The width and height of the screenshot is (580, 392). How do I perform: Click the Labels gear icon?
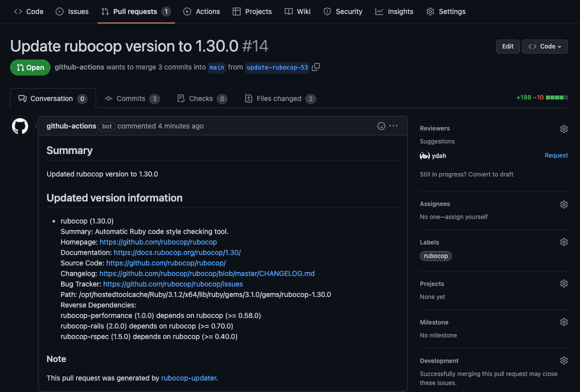[x=563, y=242]
